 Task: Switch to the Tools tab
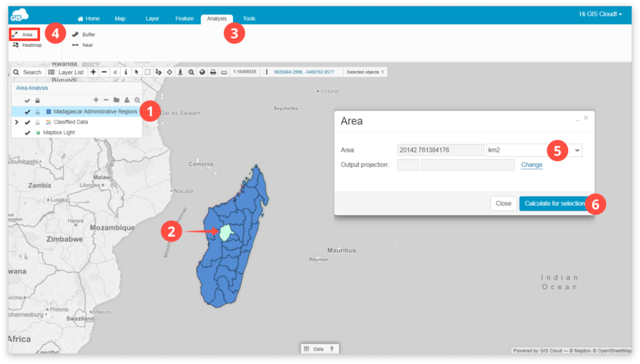[x=249, y=19]
